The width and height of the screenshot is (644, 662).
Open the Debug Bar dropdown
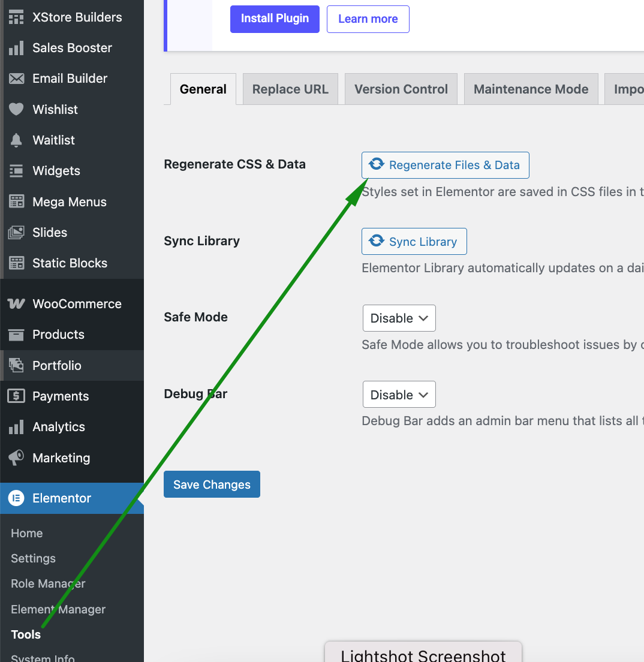click(399, 395)
